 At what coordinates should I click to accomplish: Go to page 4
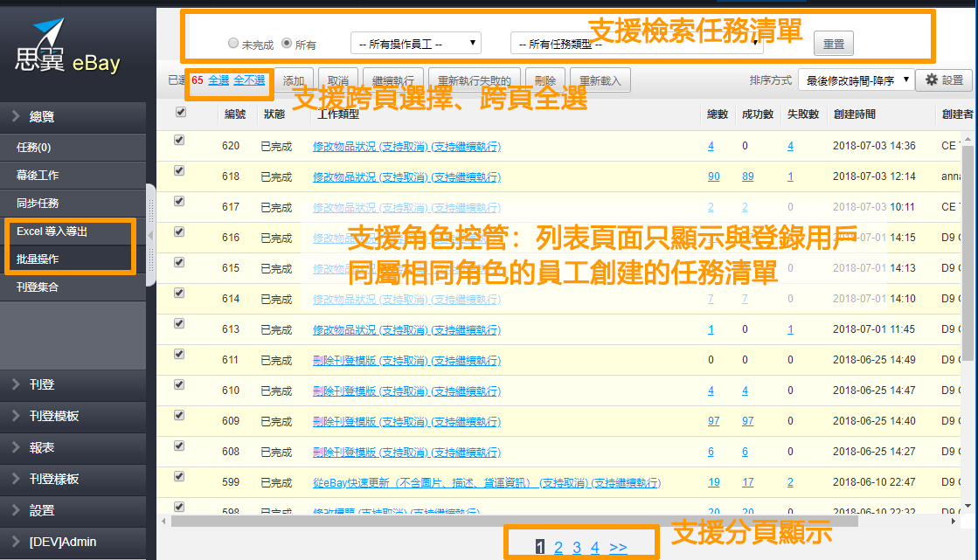[595, 548]
